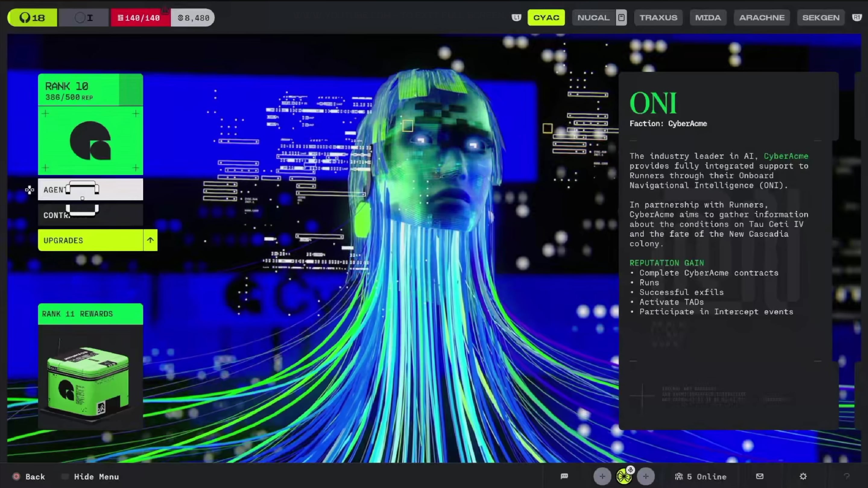
Task: Toggle the microphone badge on avatar
Action: (630, 470)
